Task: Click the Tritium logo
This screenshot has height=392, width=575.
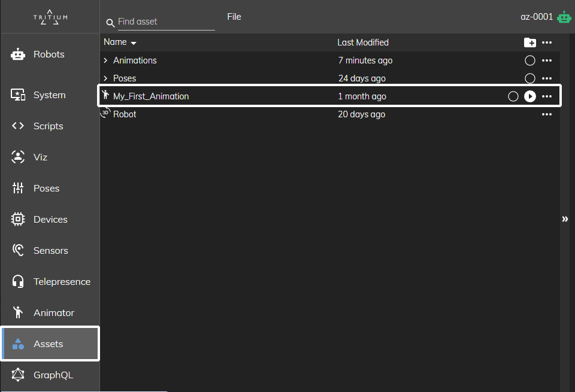Action: pyautogui.click(x=50, y=17)
